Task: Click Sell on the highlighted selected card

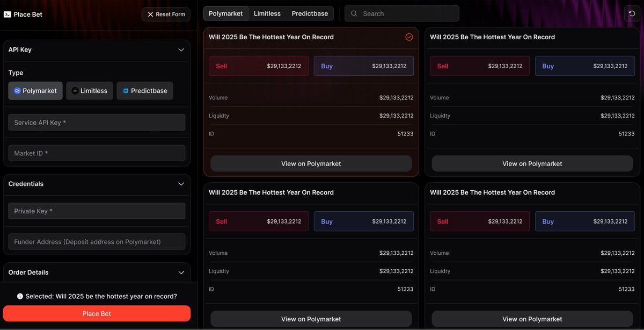Action: pyautogui.click(x=259, y=66)
